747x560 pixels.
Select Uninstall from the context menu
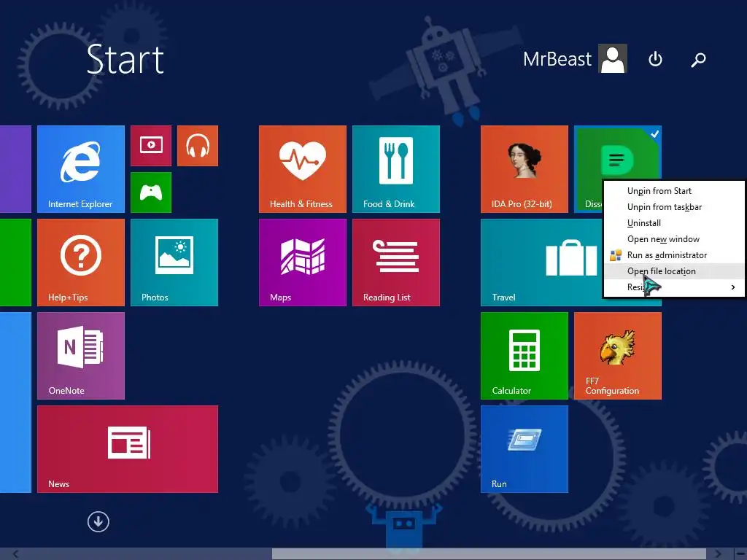673,223
